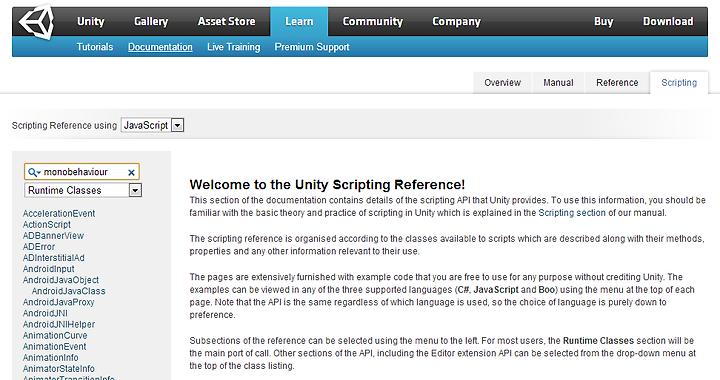Click the Unity cube logo

coord(36,22)
